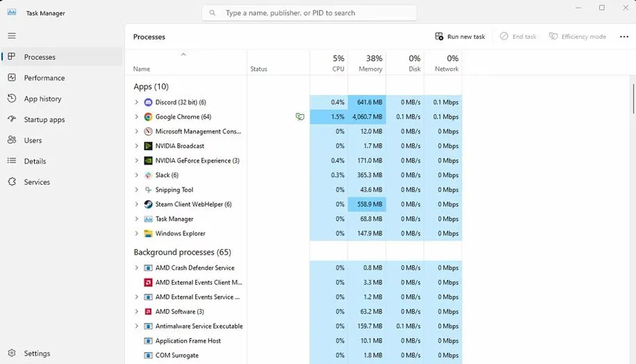Expand the Google Chrome process group
Image resolution: width=636 pixels, height=364 pixels.
tap(136, 117)
